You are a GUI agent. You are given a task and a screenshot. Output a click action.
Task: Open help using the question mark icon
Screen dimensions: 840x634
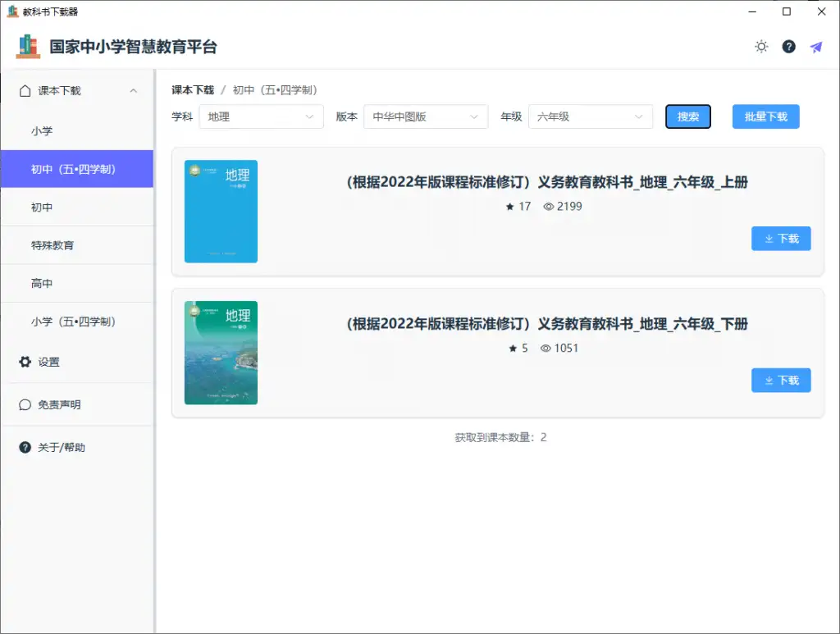[x=788, y=47]
